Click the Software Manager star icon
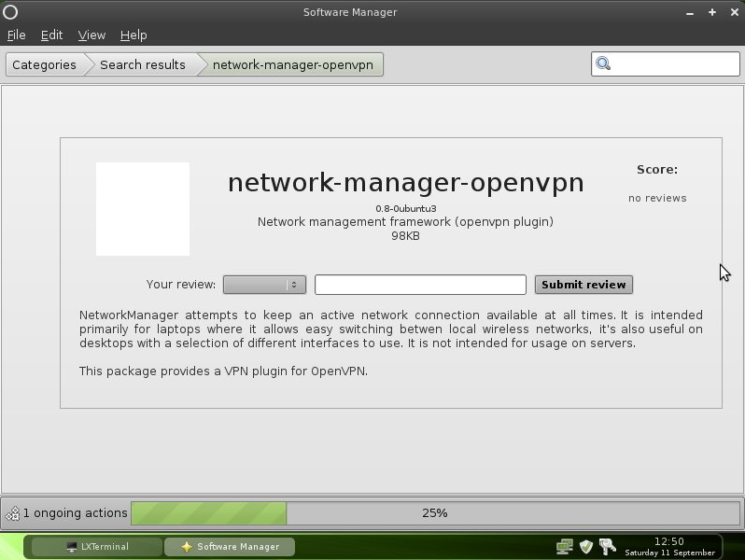The image size is (745, 560). 187,547
